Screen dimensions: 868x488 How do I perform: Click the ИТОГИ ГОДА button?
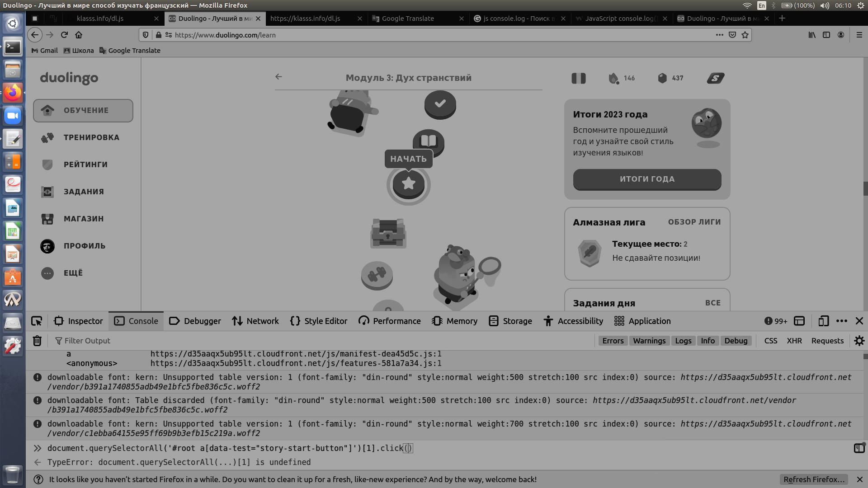[647, 179]
